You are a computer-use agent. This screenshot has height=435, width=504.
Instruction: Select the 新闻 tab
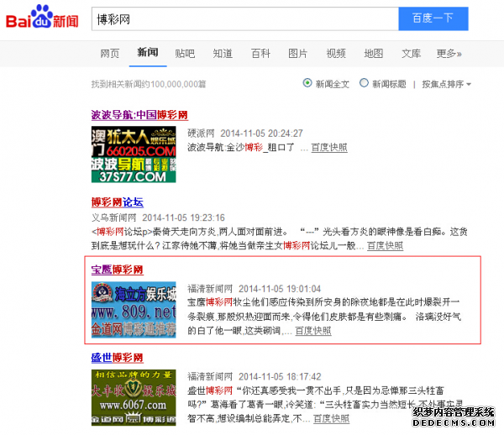148,52
